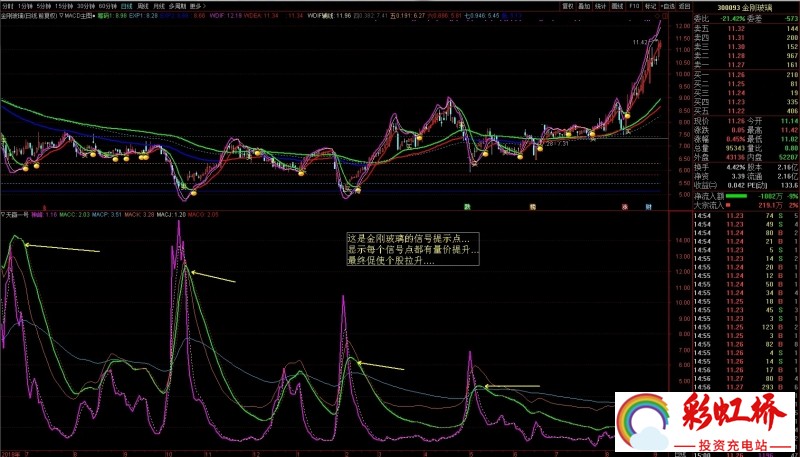Select the 卖三 ask row at 11.30
This screenshot has width=800, height=457.
746,46
